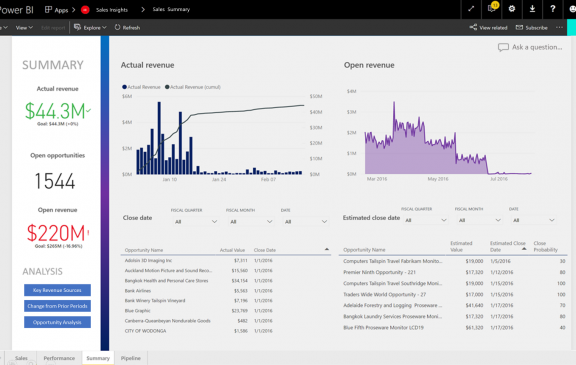Expand Close date Fiscal Quarter dropdown
Screen dimensions: 576x365
point(195,222)
